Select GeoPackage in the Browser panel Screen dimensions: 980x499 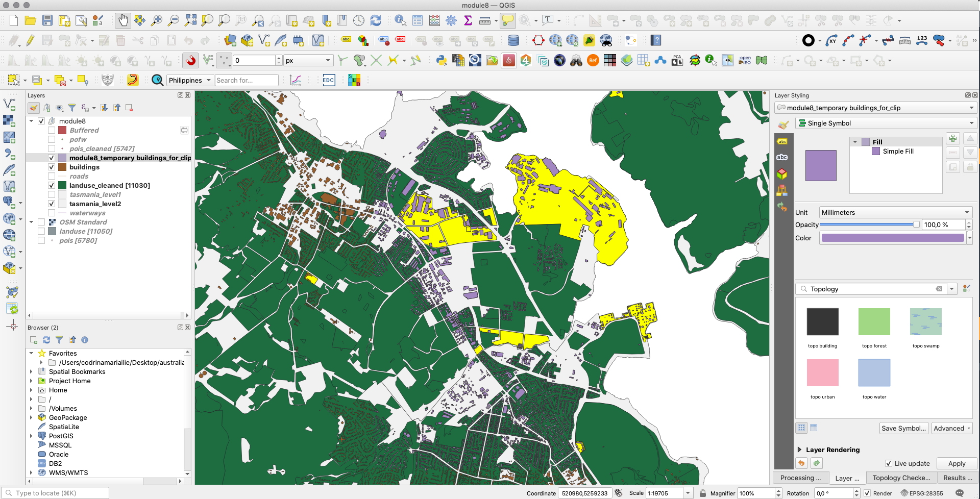pyautogui.click(x=68, y=418)
